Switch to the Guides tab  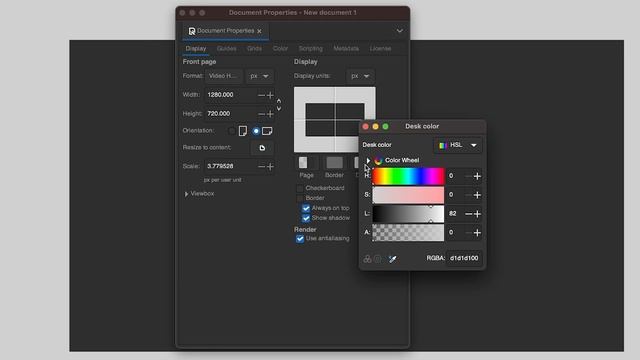[227, 49]
